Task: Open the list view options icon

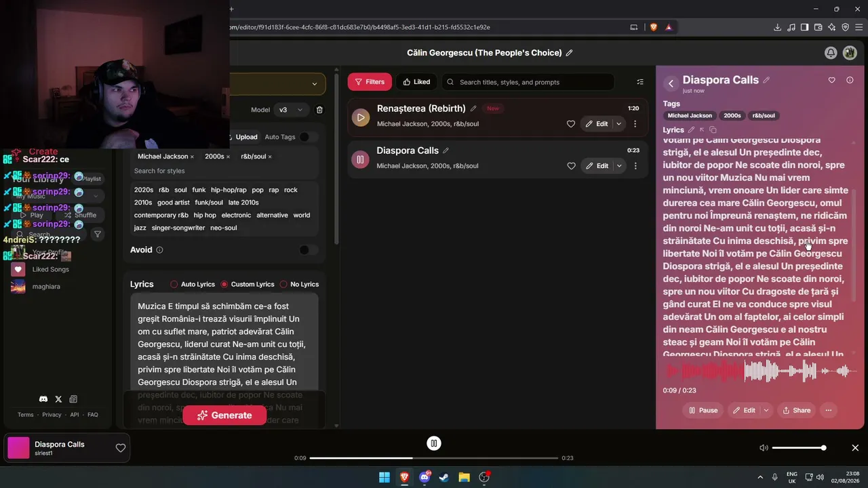Action: [x=640, y=82]
